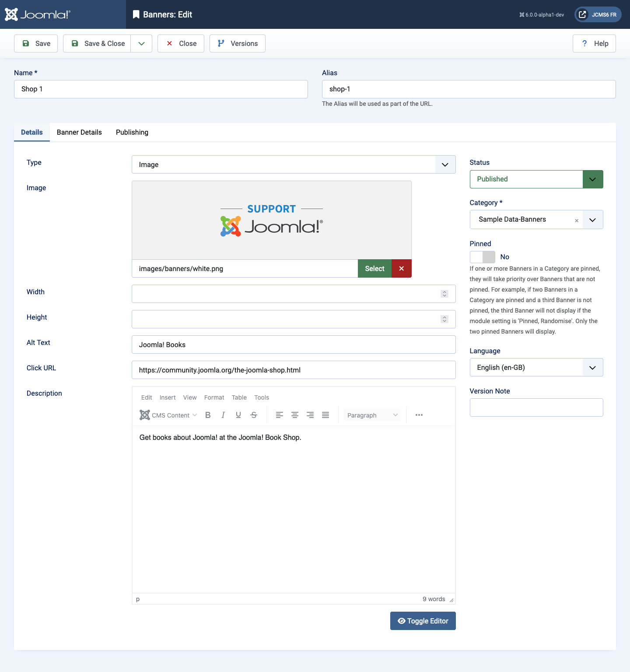Switch to the Publishing tab

pyautogui.click(x=132, y=132)
